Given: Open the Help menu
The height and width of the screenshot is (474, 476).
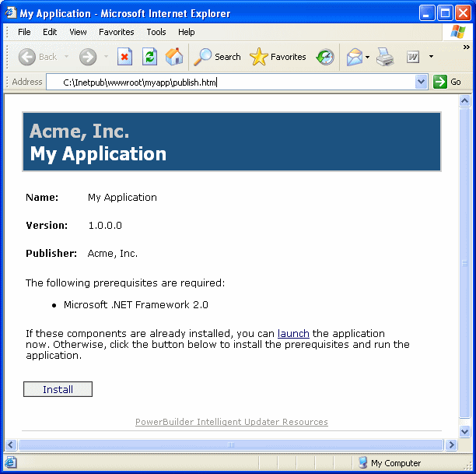Looking at the screenshot, I should point(187,32).
